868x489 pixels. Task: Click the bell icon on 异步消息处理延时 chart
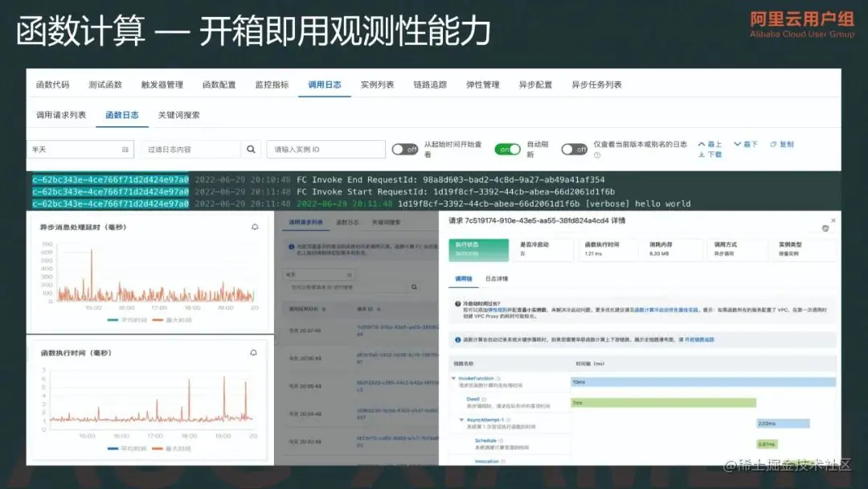pos(255,227)
